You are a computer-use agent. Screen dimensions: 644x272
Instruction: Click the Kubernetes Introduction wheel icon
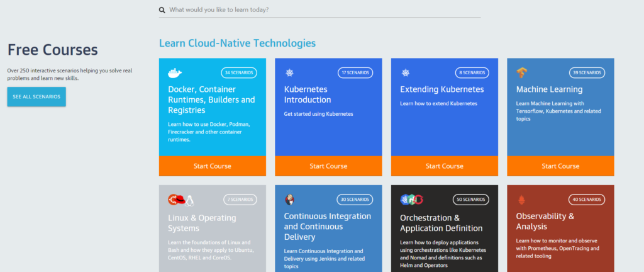tap(289, 73)
